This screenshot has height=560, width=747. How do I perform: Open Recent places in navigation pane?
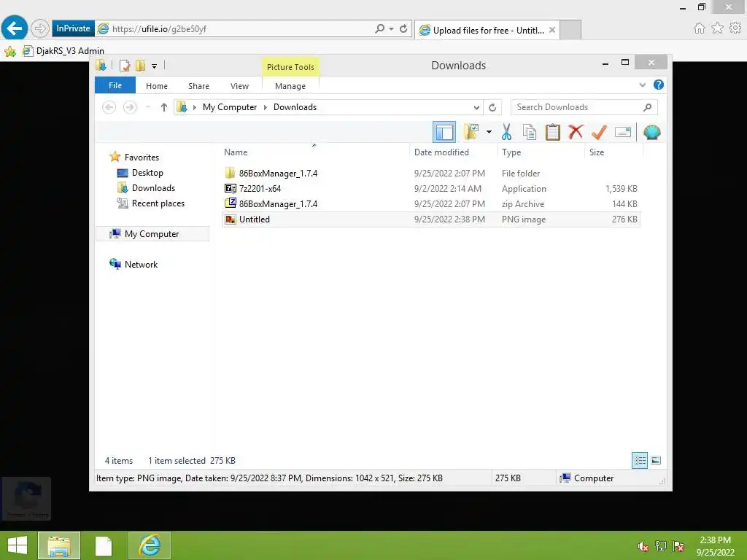[158, 203]
